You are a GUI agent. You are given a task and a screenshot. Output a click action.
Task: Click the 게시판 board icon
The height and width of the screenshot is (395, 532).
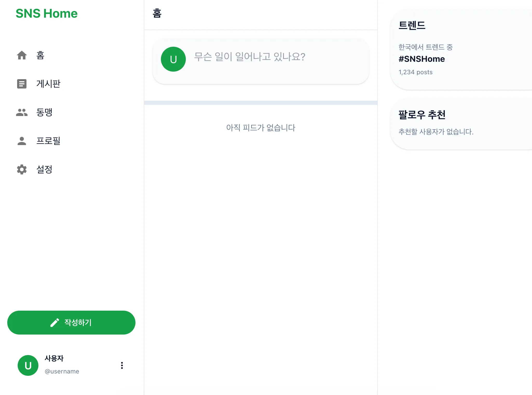[22, 84]
